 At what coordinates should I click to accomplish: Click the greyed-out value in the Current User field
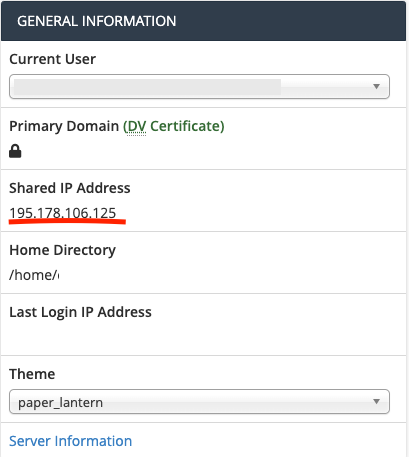point(147,87)
